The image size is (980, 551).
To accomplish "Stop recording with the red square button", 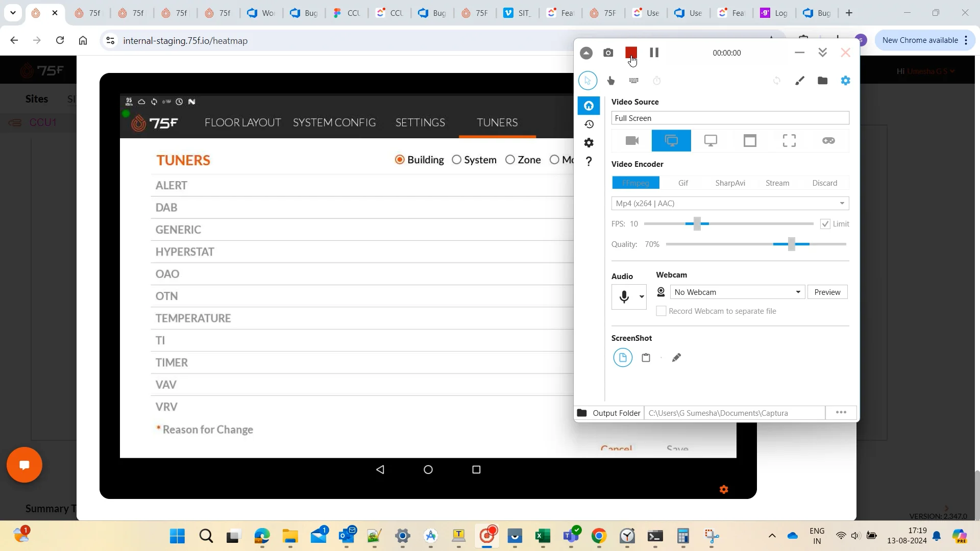I will (631, 53).
